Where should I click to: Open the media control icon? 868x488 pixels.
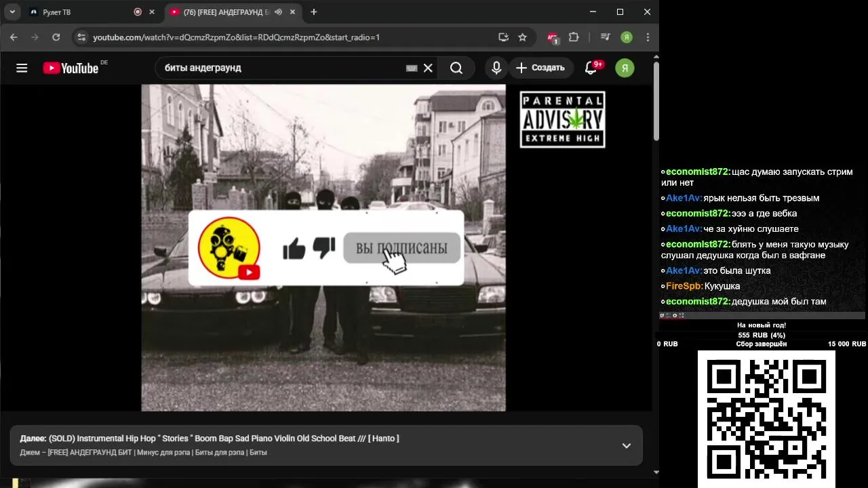(606, 37)
